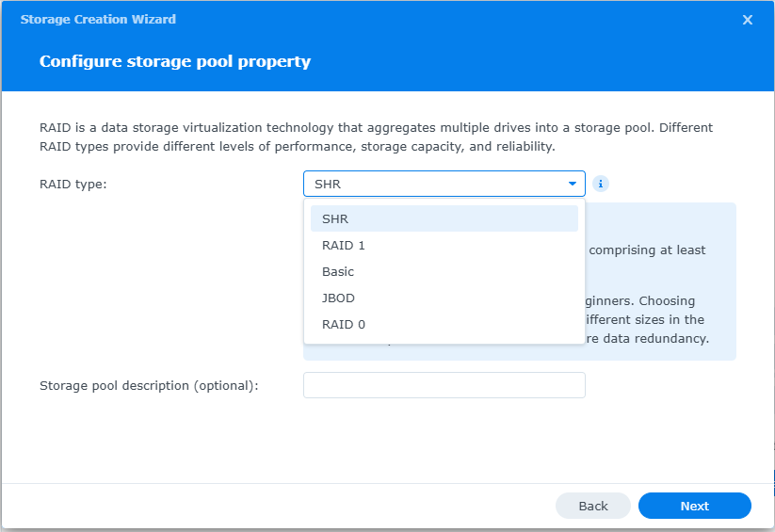Click 'Configure storage pool property' heading

(x=175, y=61)
